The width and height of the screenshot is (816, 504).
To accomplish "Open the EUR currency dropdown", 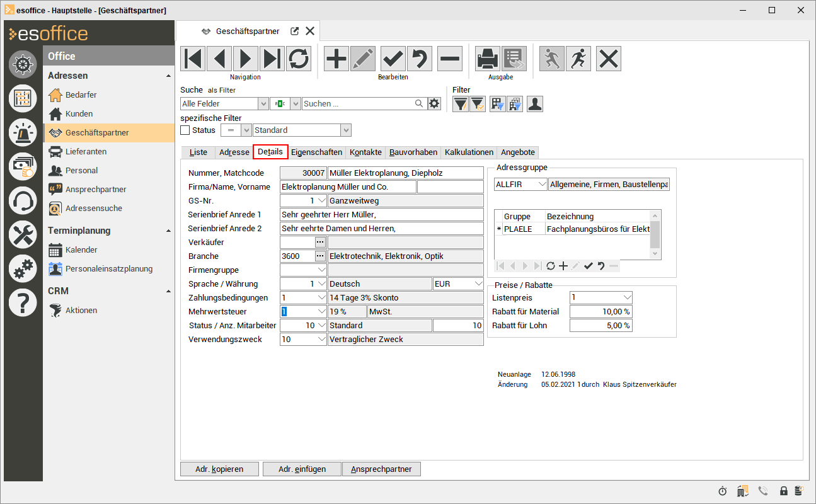I will 477,284.
